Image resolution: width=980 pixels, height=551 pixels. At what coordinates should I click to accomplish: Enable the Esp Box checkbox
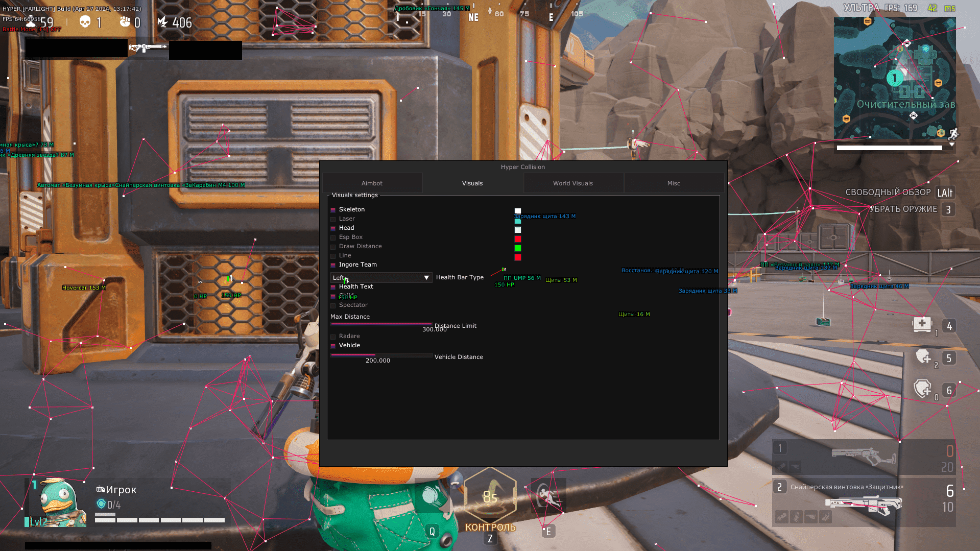tap(334, 237)
